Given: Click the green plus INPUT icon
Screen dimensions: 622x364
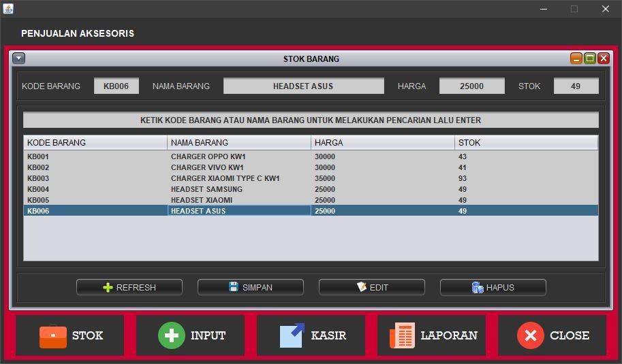Looking at the screenshot, I should coord(171,335).
